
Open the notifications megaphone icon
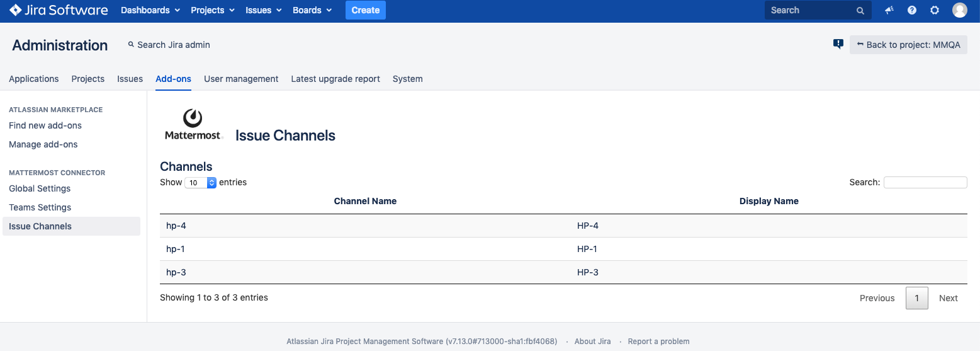click(889, 10)
